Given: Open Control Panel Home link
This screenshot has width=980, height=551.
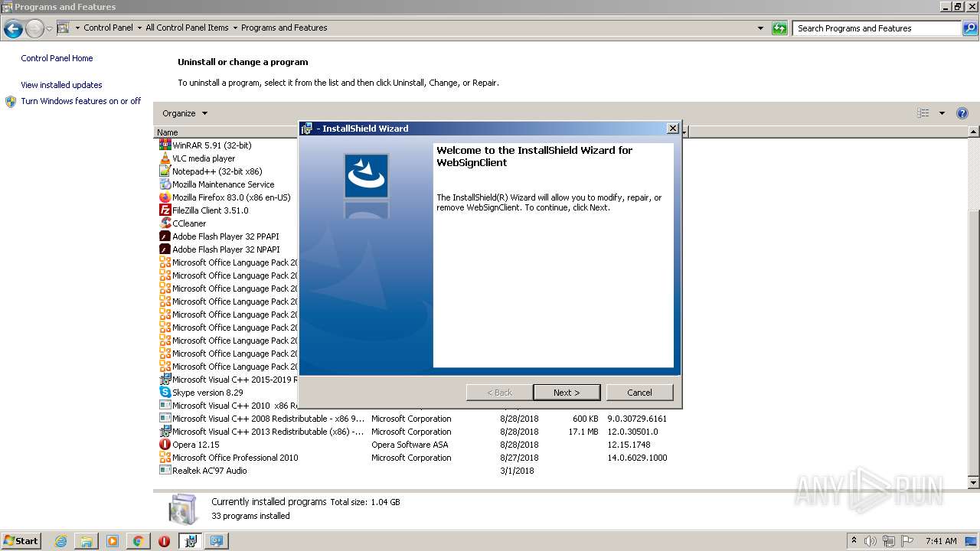Looking at the screenshot, I should (x=57, y=58).
